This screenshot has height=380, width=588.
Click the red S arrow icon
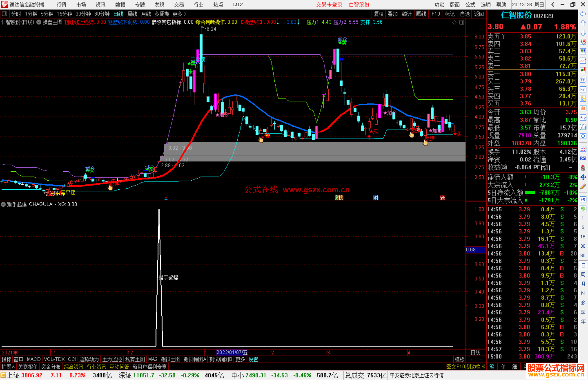point(583,168)
